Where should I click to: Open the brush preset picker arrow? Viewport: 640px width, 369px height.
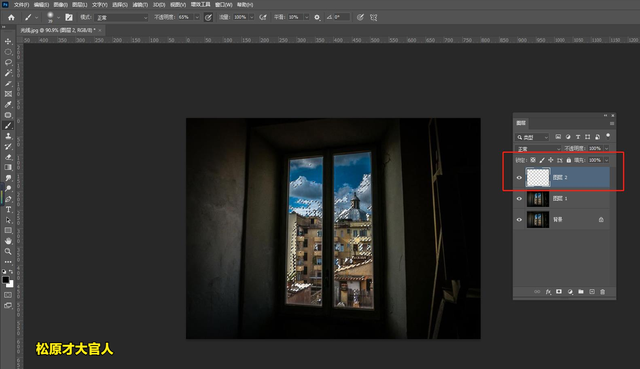tap(58, 18)
